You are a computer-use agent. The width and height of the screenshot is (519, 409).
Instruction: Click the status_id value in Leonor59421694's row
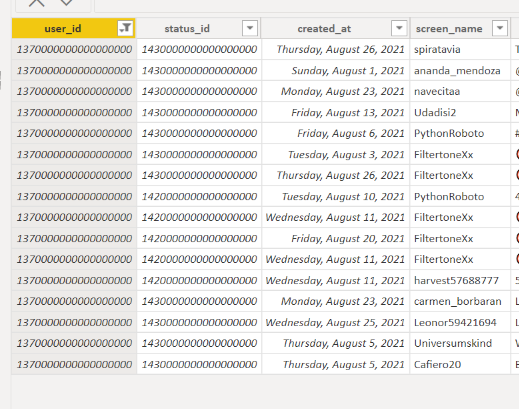[x=199, y=323]
